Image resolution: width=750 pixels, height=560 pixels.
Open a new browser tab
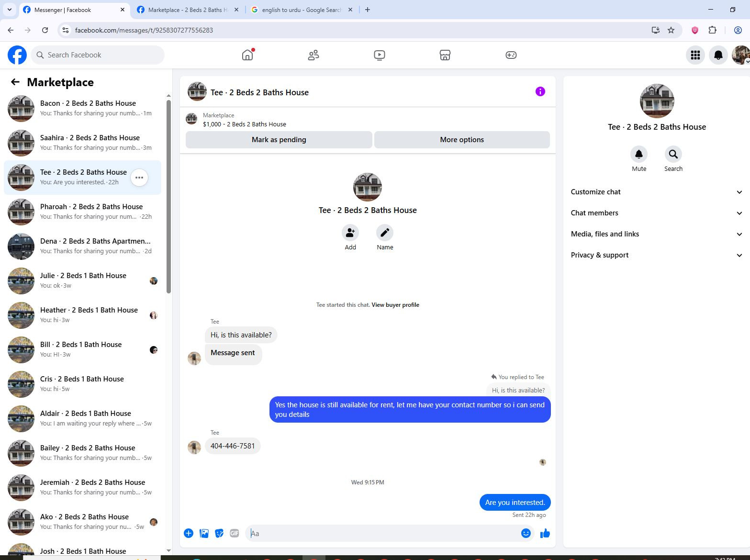click(x=368, y=10)
